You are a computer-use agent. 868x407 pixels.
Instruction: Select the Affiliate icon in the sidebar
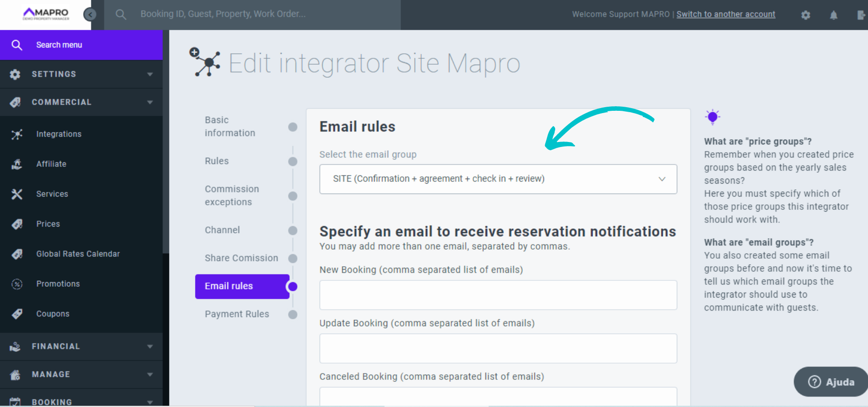coord(17,164)
